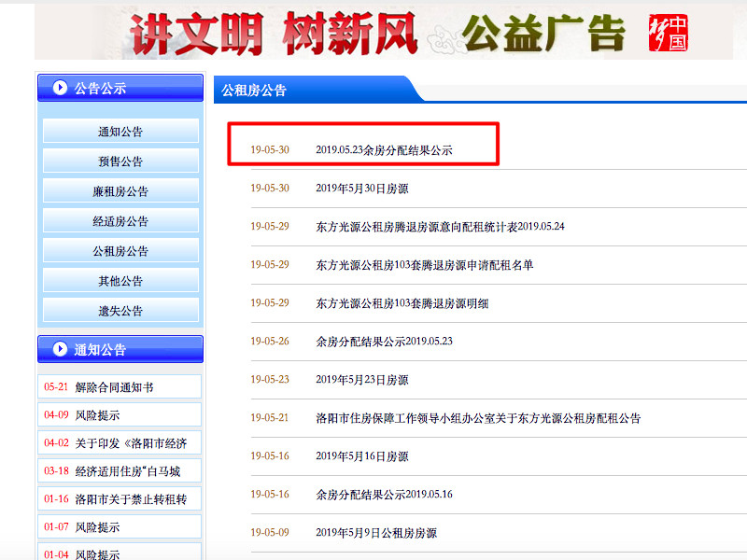Open the 通知公告 sidebar button
This screenshot has width=747, height=560.
coord(120,132)
